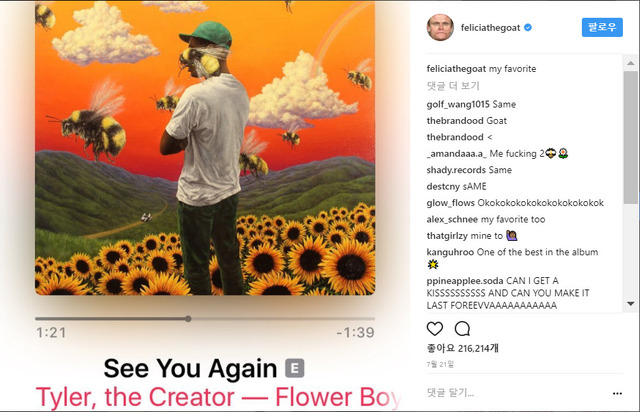This screenshot has width=640, height=412.
Task: Open the three-dot more options menu
Action: (617, 393)
